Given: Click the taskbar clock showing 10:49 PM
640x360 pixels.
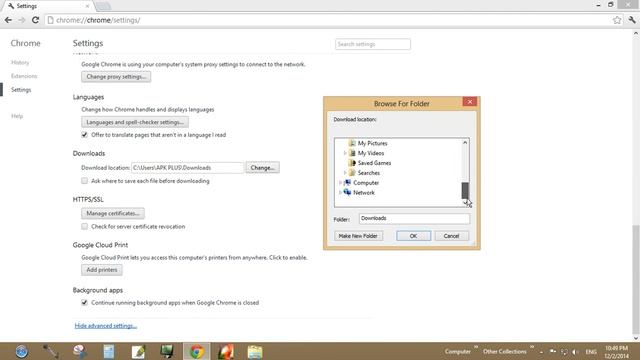Looking at the screenshot, I should 616,352.
